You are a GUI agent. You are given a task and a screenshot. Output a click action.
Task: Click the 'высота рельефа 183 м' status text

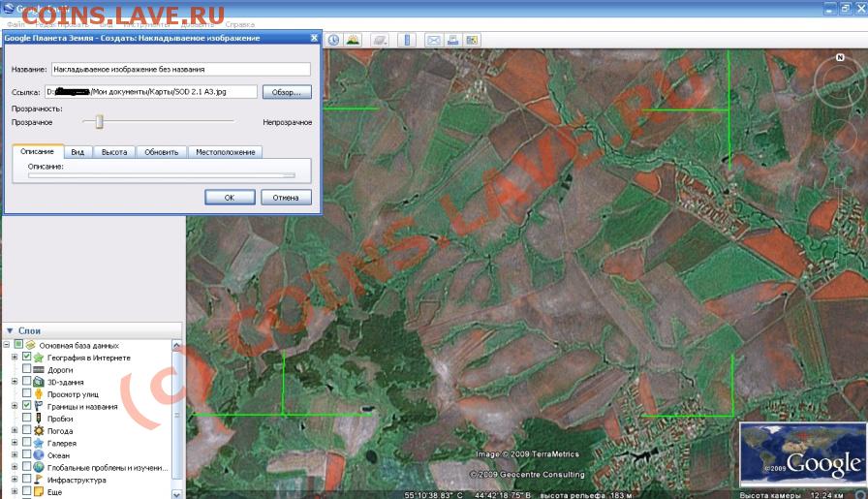586,495
